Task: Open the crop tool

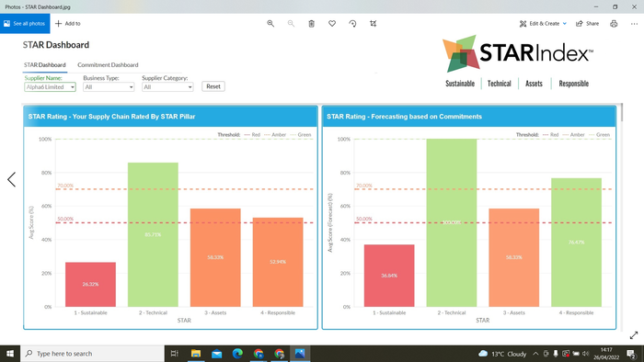Action: click(373, 24)
